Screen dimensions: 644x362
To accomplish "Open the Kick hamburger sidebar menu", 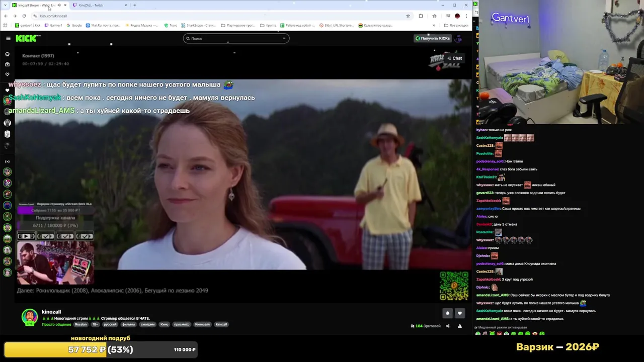I will 8,38.
